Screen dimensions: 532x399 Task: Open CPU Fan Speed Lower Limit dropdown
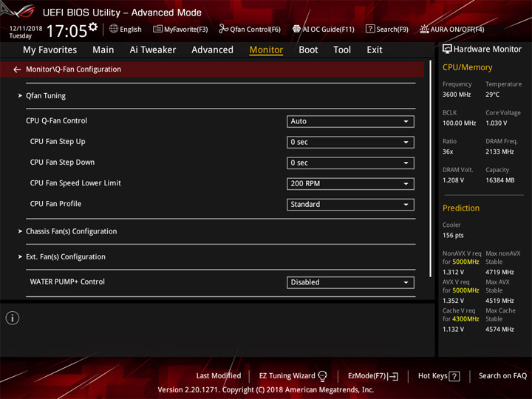point(350,183)
